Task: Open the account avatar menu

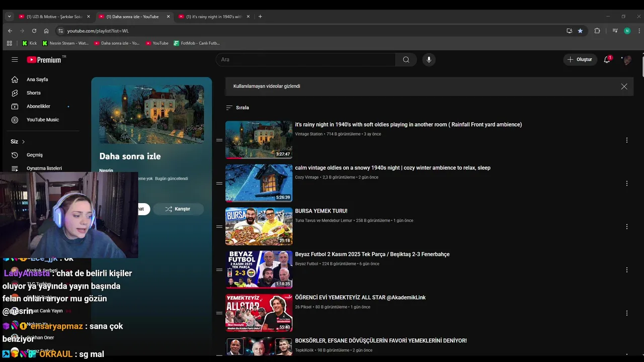Action: 627,59
